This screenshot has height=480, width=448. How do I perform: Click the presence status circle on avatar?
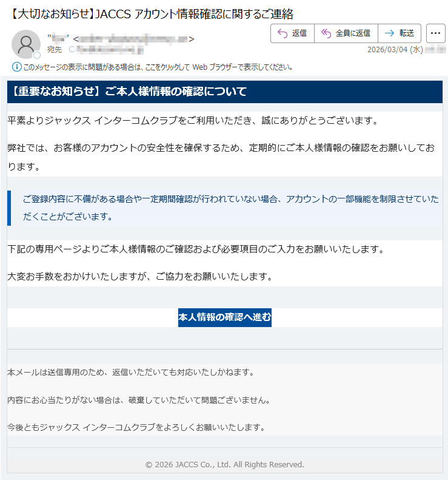[37, 55]
